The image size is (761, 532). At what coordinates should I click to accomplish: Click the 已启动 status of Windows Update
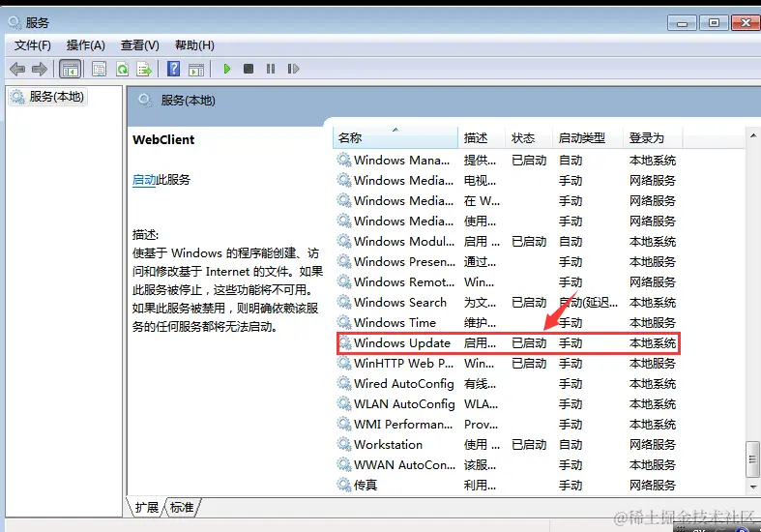coord(529,343)
